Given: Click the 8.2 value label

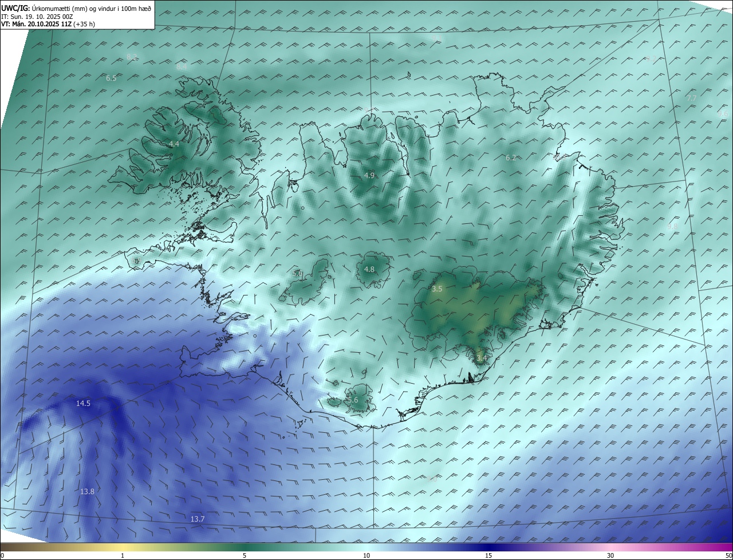Looking at the screenshot, I should pyautogui.click(x=132, y=57).
